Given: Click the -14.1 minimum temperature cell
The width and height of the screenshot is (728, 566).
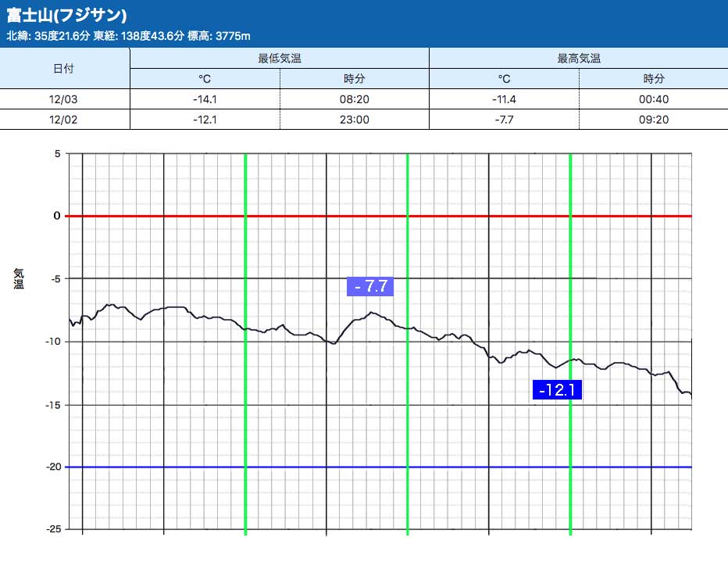Looking at the screenshot, I should click(205, 99).
